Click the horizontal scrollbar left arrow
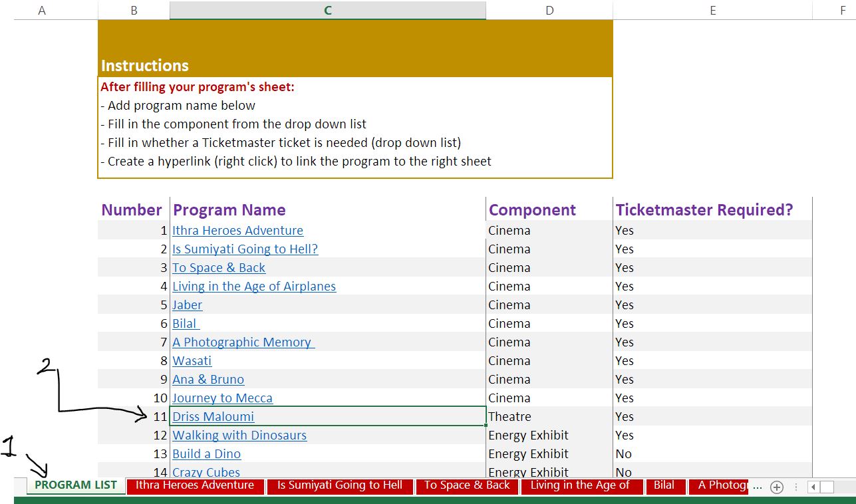Screen dimensions: 856x504 click(813, 487)
